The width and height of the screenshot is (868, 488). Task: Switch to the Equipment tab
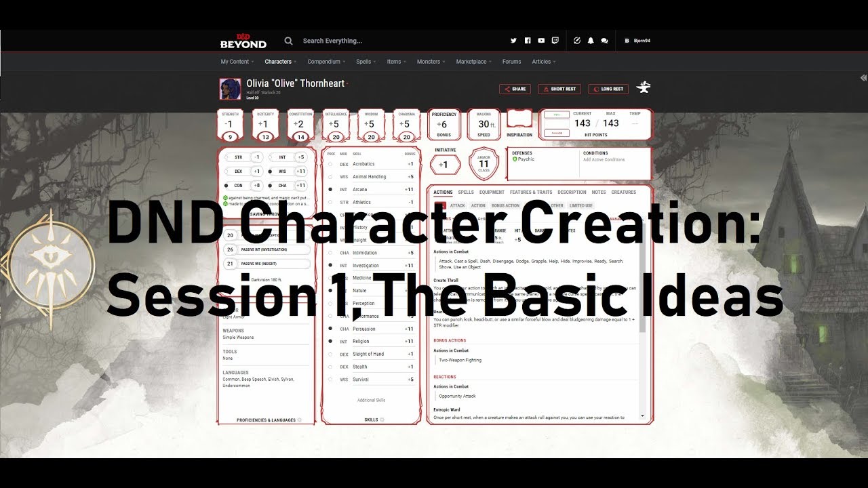492,192
